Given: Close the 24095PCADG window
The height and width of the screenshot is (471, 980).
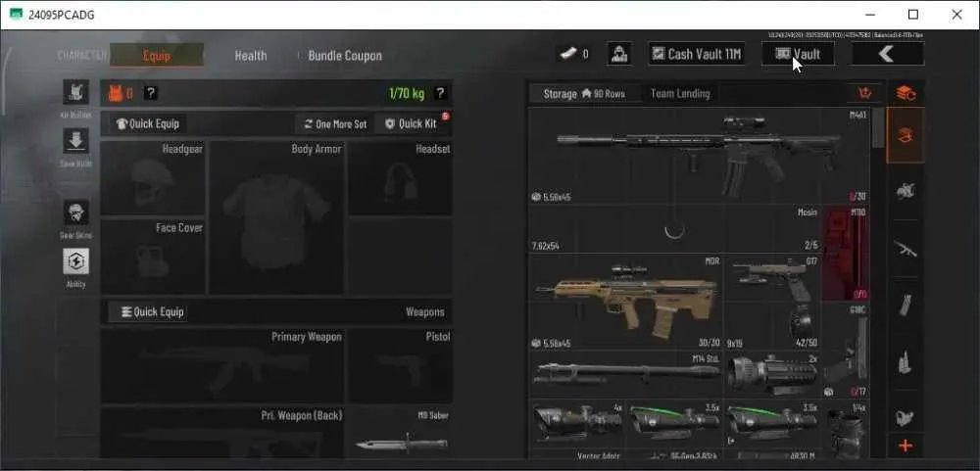Looking at the screenshot, I should (956, 15).
